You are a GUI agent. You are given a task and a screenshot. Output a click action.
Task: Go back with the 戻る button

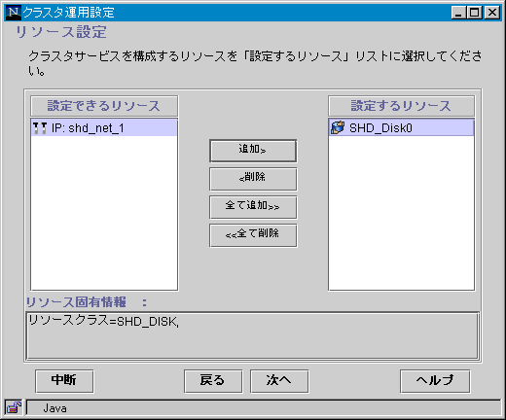pos(213,381)
